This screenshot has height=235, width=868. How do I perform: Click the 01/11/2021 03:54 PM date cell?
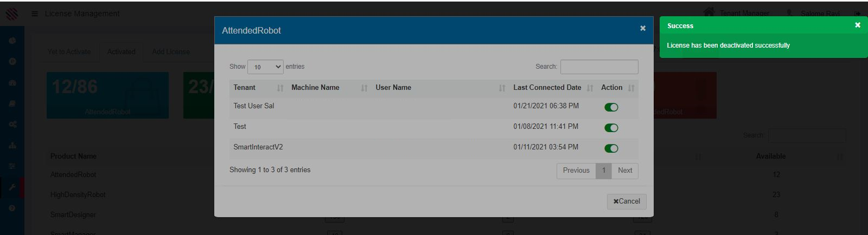point(546,147)
